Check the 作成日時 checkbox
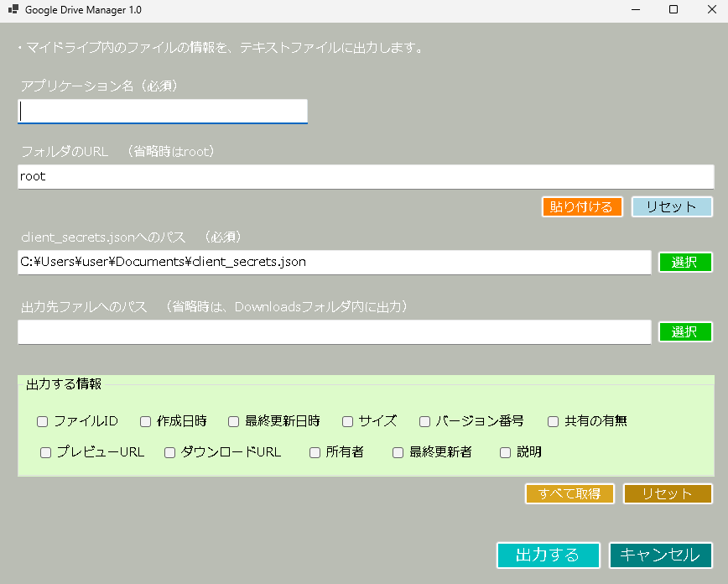Image resolution: width=728 pixels, height=584 pixels. [145, 421]
